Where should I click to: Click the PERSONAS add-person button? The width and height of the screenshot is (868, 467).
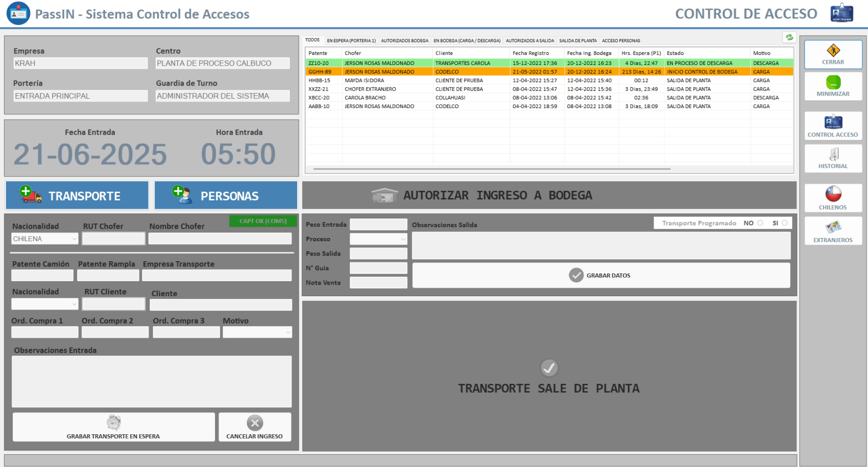[x=226, y=196]
